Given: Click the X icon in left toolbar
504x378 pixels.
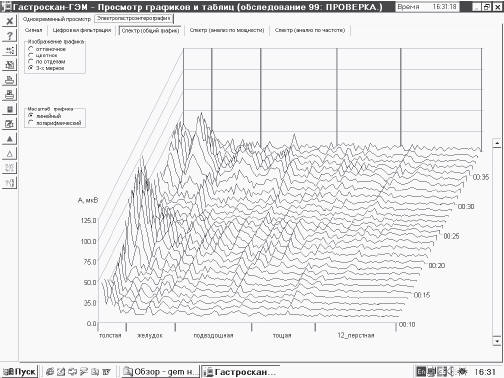Looking at the screenshot, I should [x=10, y=21].
